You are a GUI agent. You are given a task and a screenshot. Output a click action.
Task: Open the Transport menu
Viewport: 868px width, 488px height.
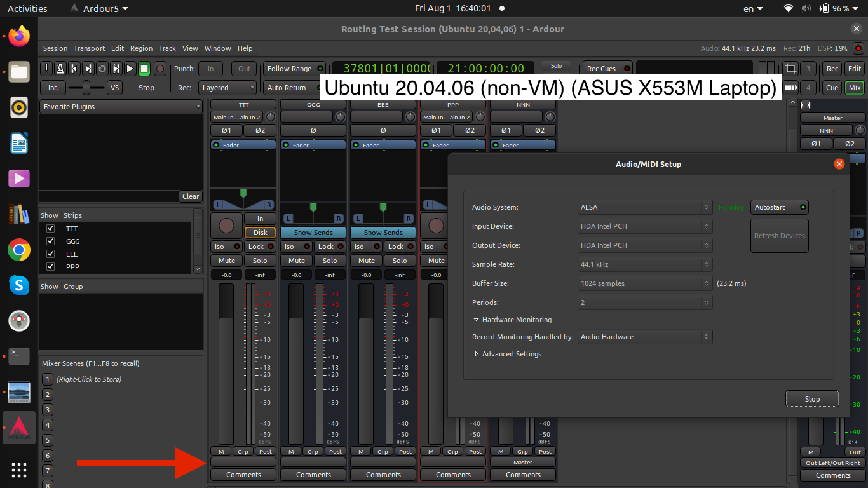click(x=89, y=48)
